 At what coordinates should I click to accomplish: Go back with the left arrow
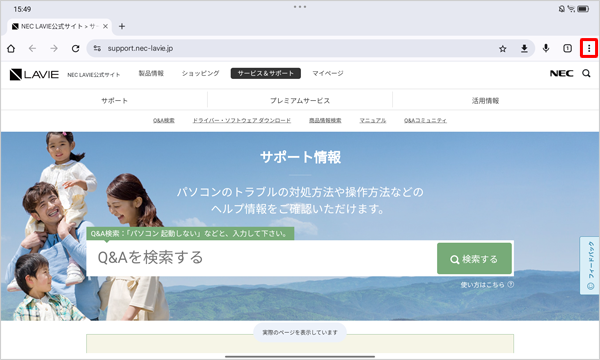(33, 49)
